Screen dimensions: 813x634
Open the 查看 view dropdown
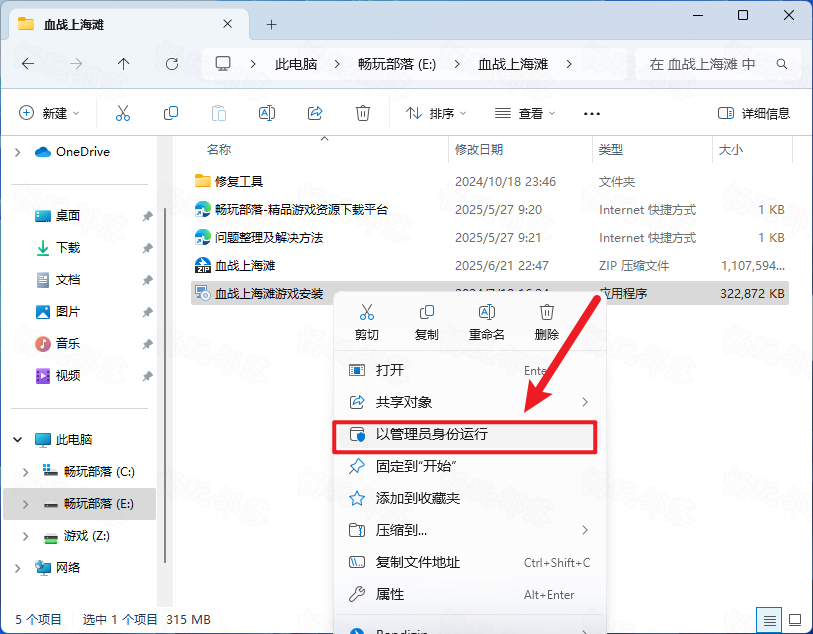click(x=525, y=113)
